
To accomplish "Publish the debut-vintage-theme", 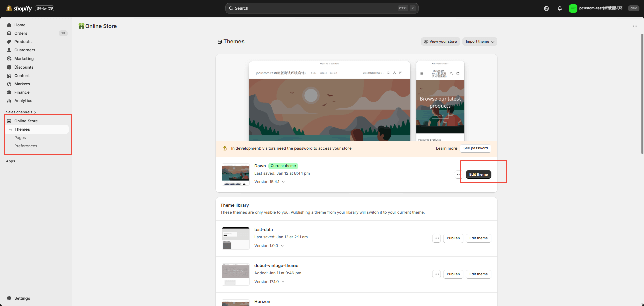I will (x=453, y=274).
